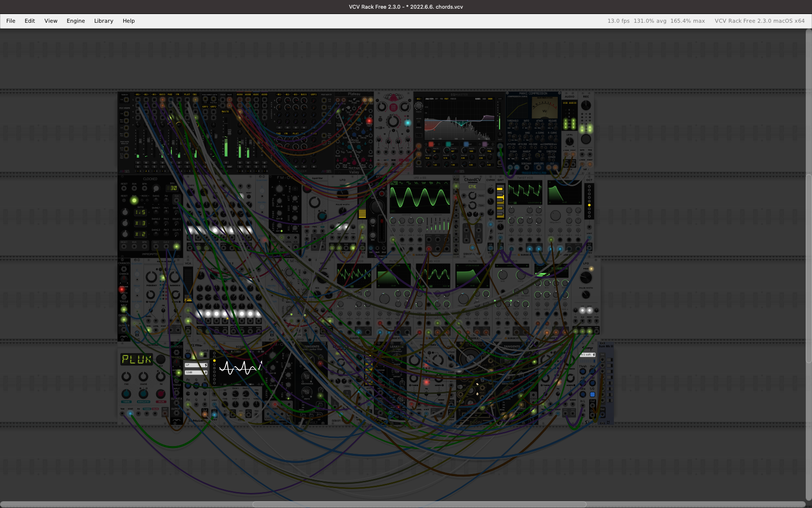Click the '13.0 fps 131.0% avg 165.4% max' status text

click(656, 21)
